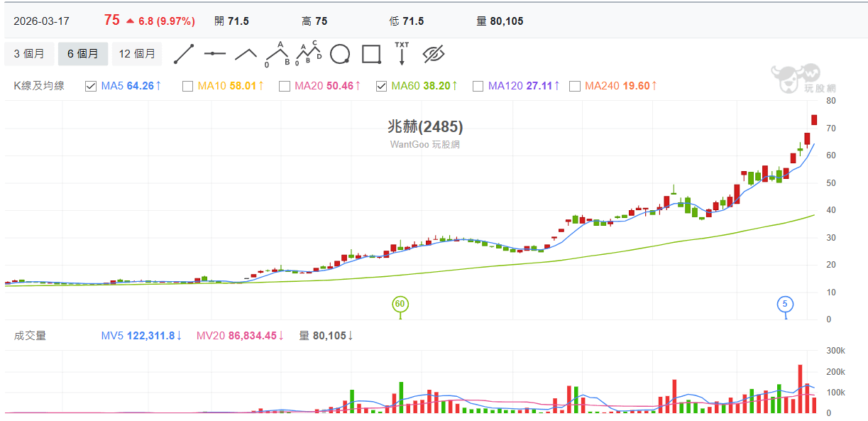Select the horizontal line segment tool
Screen dimensions: 868x421
pos(214,54)
